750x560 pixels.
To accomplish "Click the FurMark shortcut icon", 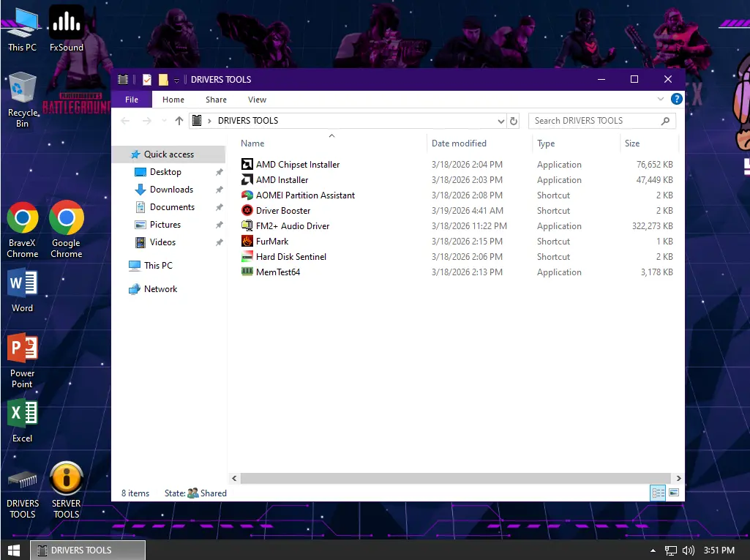I will pyautogui.click(x=247, y=241).
